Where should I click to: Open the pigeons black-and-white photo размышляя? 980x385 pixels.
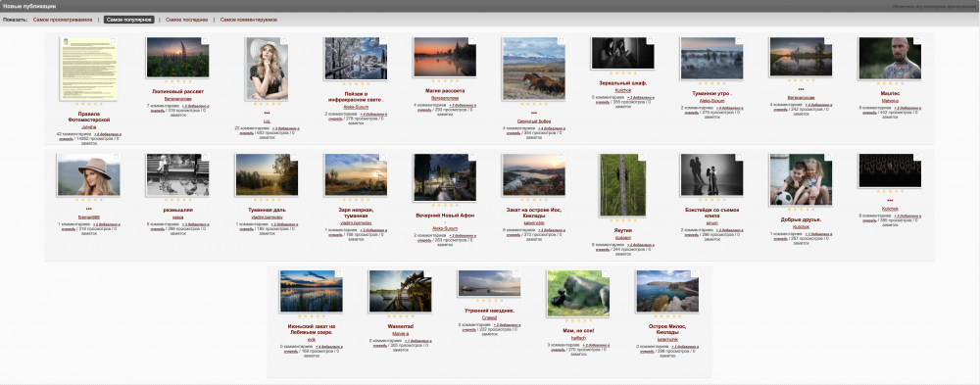pos(177,175)
